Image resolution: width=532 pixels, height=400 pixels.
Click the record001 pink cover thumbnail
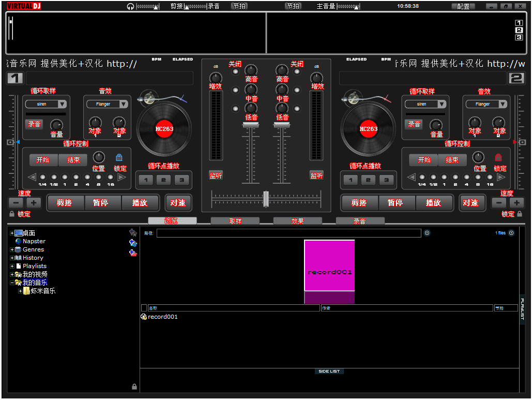(329, 265)
